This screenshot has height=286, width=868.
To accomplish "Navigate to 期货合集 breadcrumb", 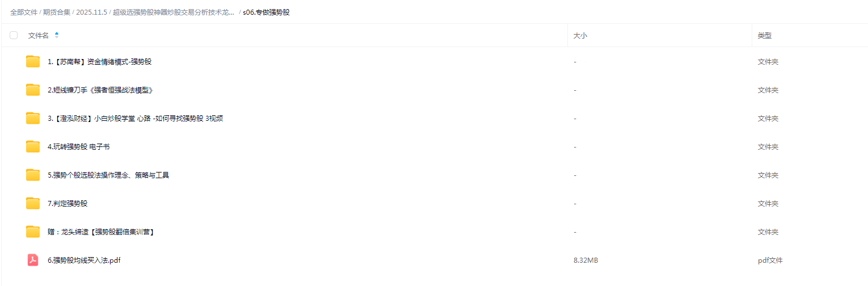I will [x=57, y=12].
